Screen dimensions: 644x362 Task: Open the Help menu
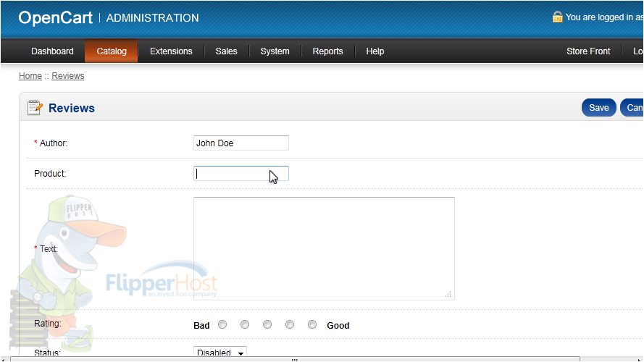click(x=375, y=51)
